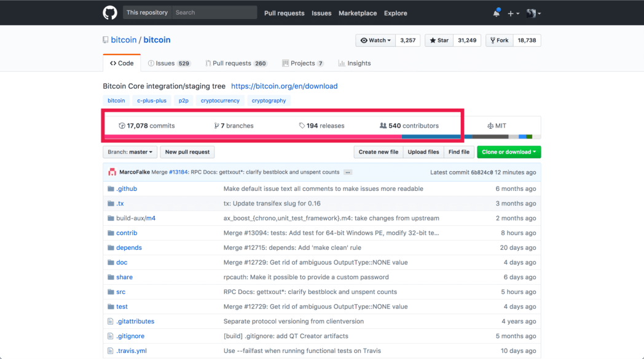
Task: Click the folder icon for build-aux/m4
Action: click(x=111, y=218)
